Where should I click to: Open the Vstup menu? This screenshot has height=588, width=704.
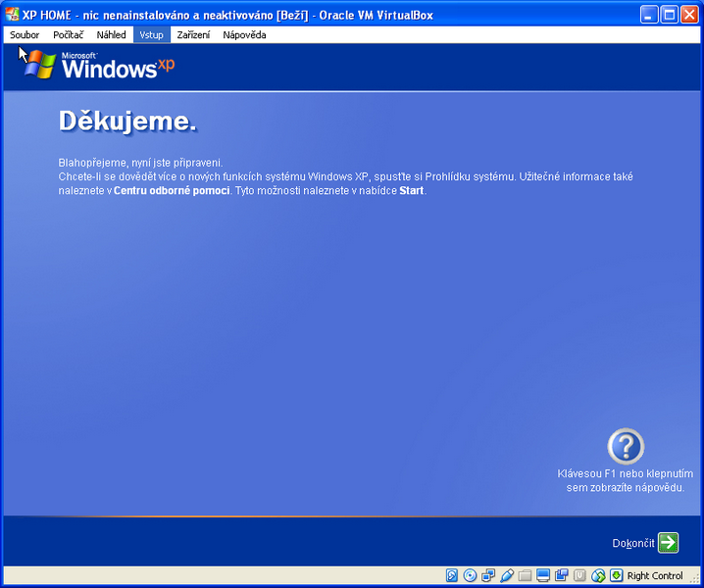click(151, 35)
